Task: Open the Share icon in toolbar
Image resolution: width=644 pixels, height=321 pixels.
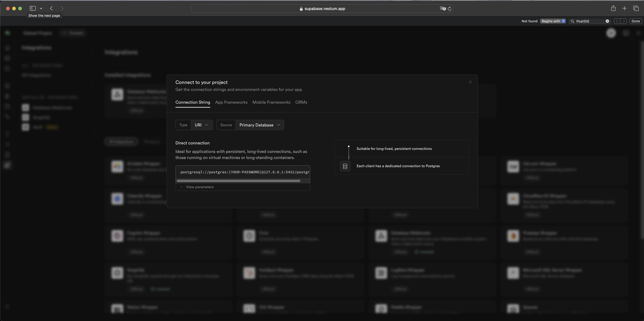Action: coord(613,9)
